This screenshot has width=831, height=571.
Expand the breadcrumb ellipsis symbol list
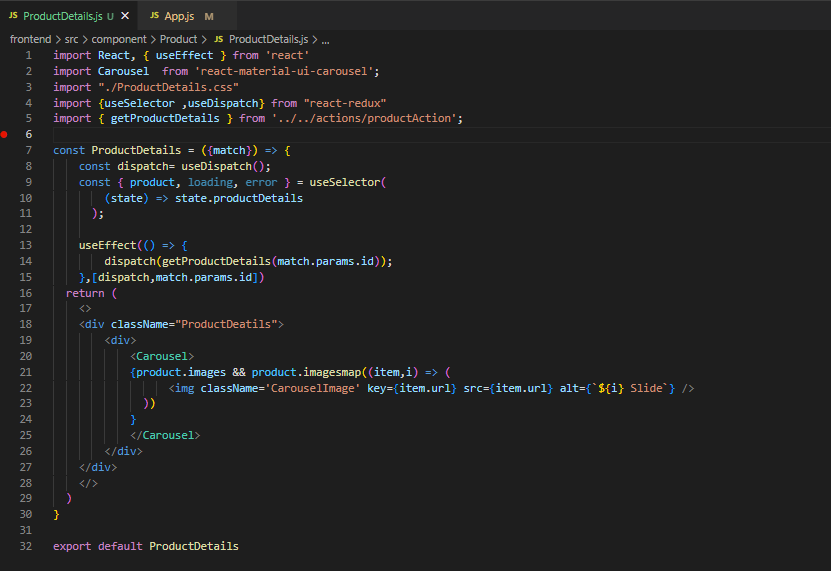(325, 40)
